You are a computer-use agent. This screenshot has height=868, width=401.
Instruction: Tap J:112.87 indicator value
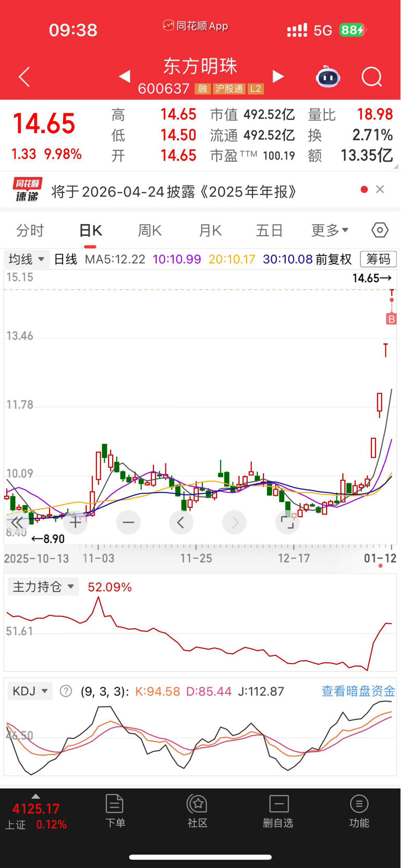261,692
